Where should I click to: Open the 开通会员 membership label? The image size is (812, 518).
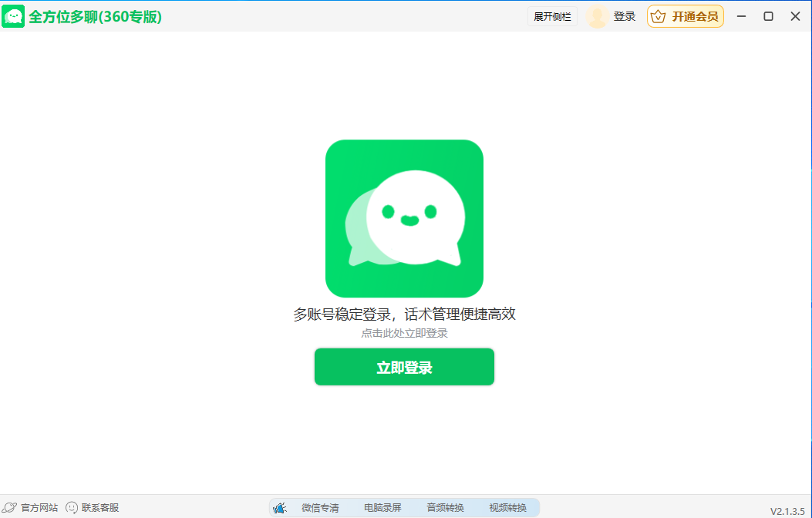pos(695,16)
